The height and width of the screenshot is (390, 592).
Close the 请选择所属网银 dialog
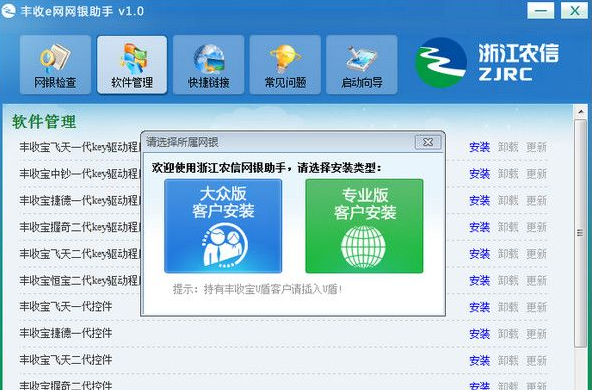428,142
